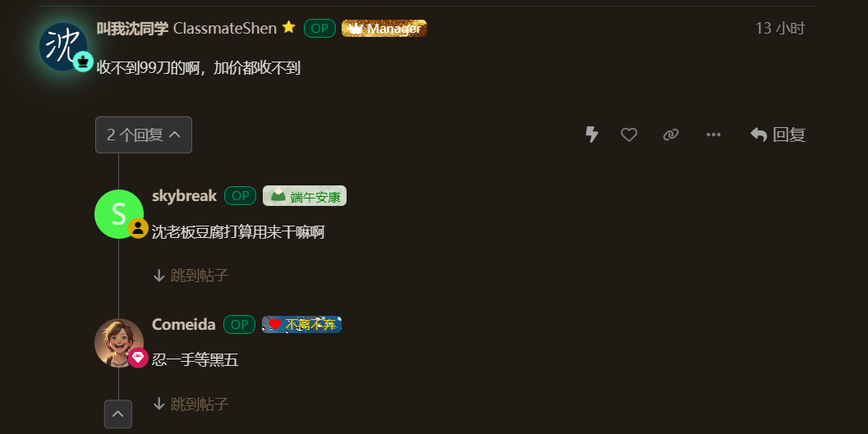868x434 pixels.
Task: Copy post link via chain icon
Action: 671,135
